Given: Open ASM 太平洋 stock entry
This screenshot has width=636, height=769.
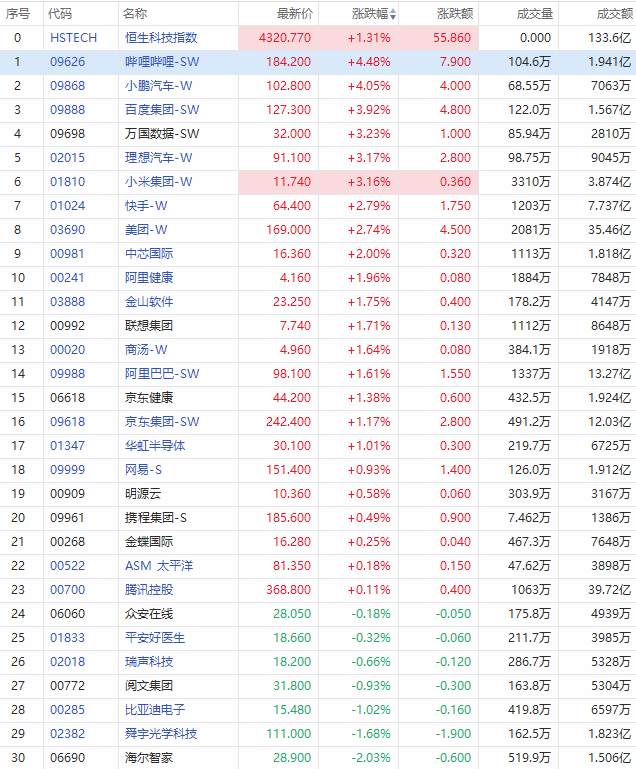Looking at the screenshot, I should tap(159, 566).
